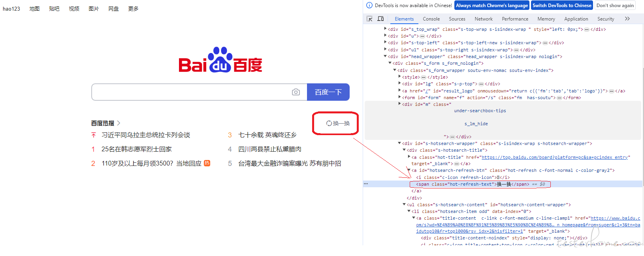Click the camera image-search icon
This screenshot has height=256, width=644.
click(296, 92)
